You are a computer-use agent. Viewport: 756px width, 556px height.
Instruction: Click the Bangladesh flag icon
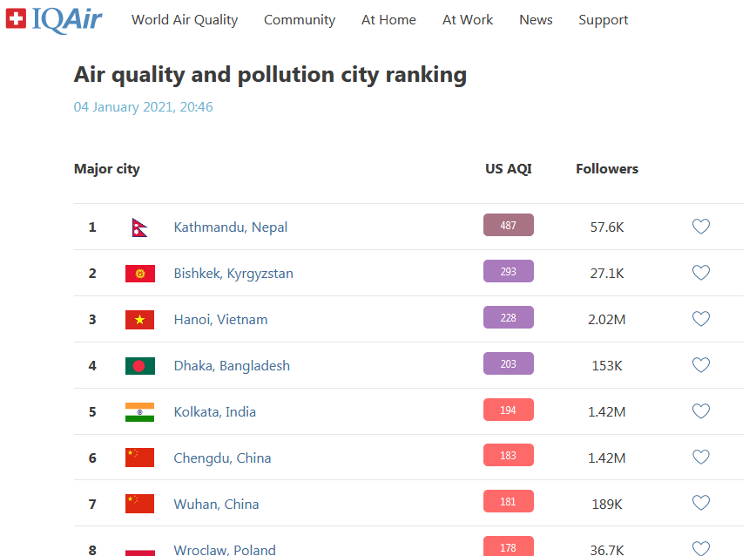pos(139,365)
